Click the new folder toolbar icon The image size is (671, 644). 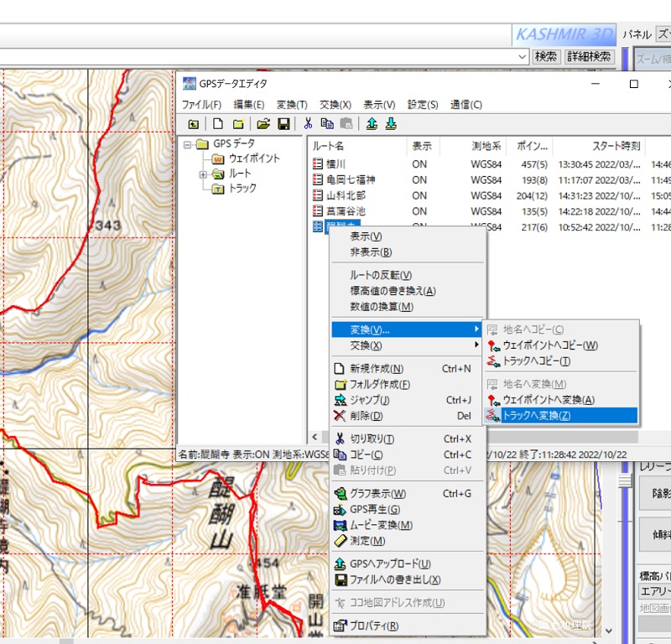(x=238, y=124)
